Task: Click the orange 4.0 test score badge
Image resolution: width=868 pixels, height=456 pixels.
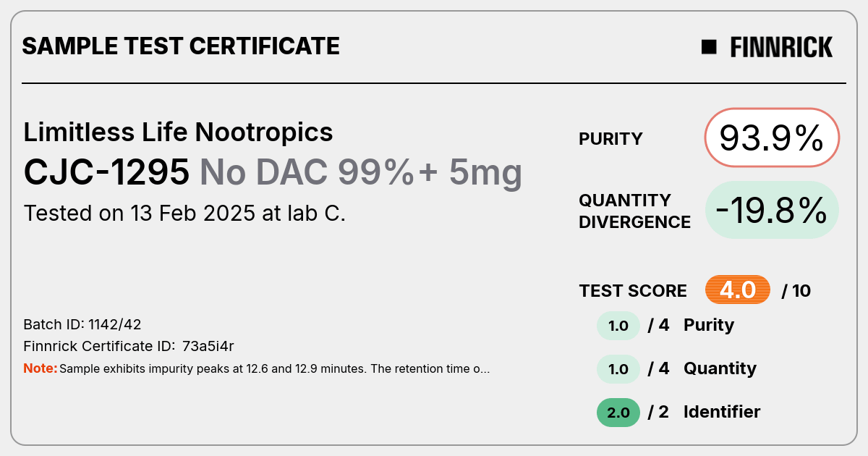Action: click(737, 290)
